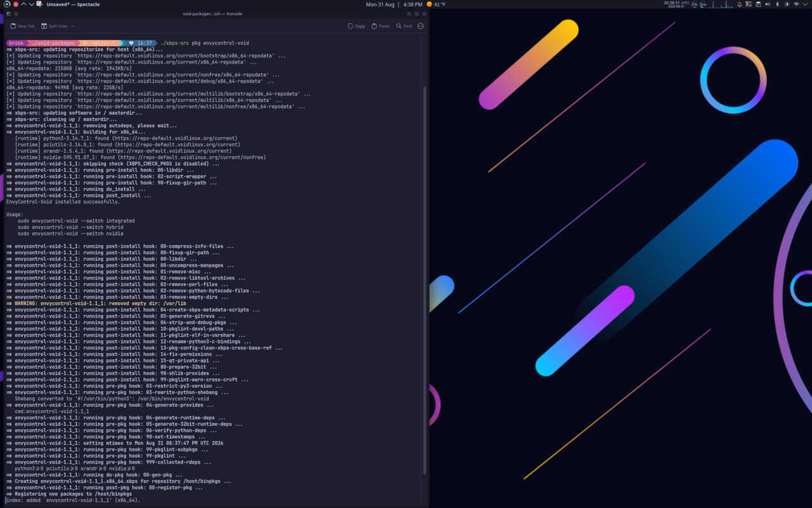Paste clipboard into the terminal
Viewport: 812px width, 508px height.
381,26
